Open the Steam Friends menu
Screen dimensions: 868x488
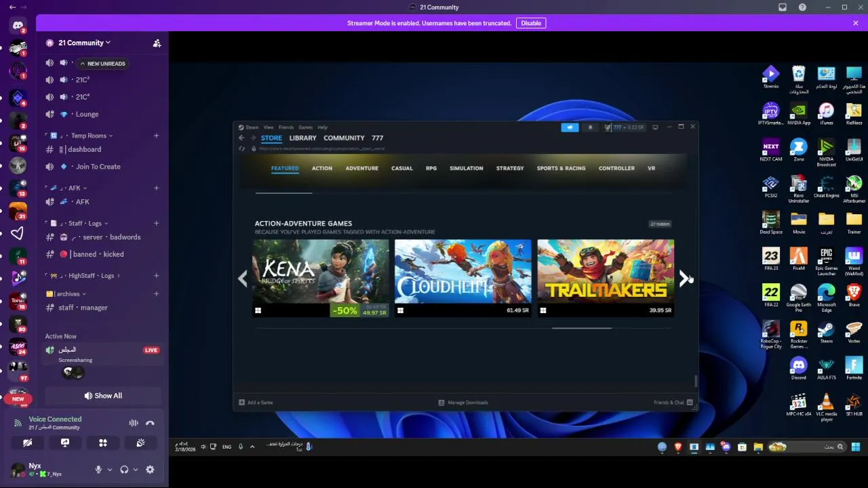click(x=286, y=127)
